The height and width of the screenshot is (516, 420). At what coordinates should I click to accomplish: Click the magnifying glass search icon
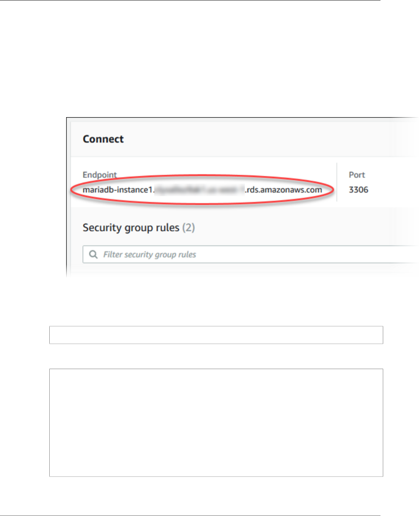coord(93,255)
